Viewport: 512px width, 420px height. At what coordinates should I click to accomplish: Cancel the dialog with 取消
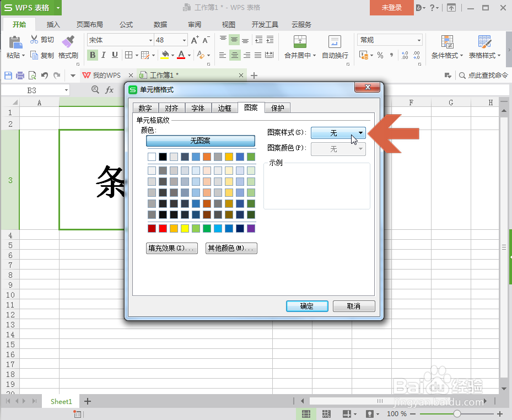tap(354, 306)
